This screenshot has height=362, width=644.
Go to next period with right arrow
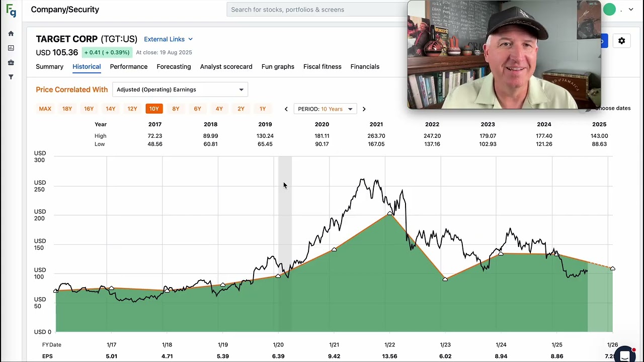coord(364,109)
